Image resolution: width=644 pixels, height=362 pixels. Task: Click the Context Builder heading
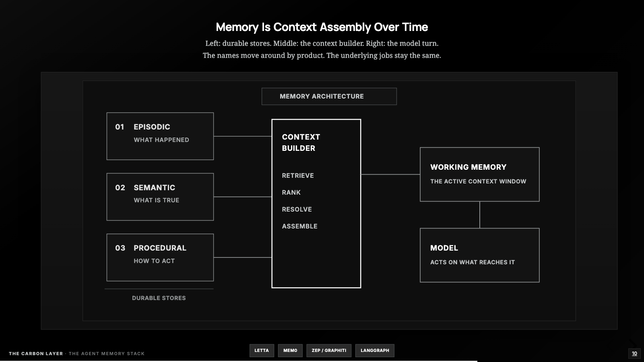(x=301, y=142)
